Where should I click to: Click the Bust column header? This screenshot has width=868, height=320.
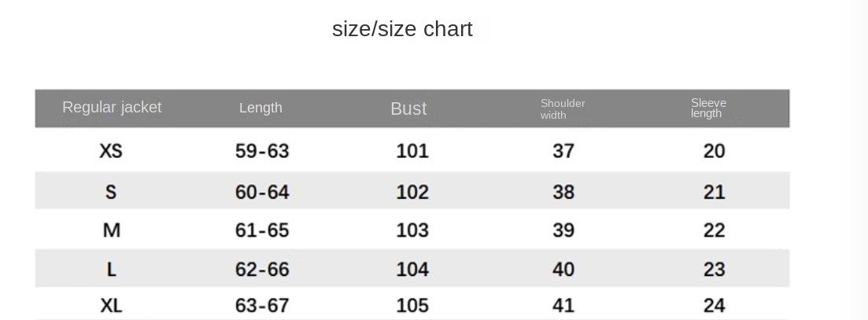click(408, 109)
